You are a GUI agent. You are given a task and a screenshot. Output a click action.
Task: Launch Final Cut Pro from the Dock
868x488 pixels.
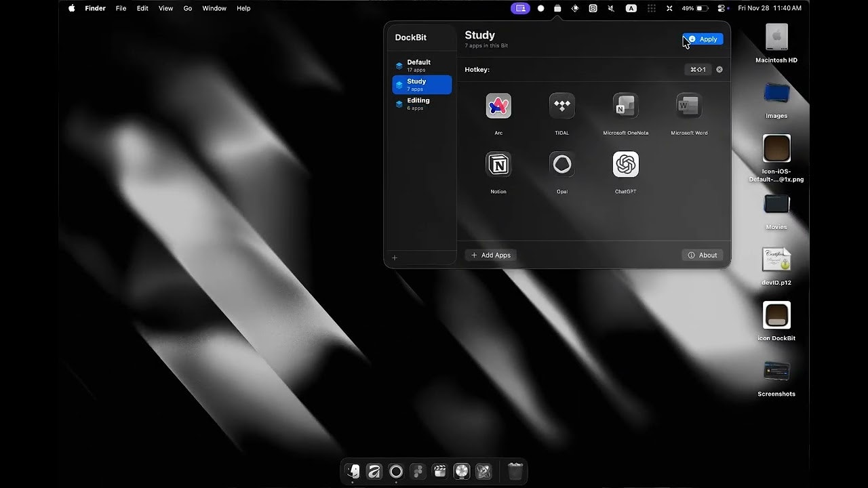coord(439,471)
